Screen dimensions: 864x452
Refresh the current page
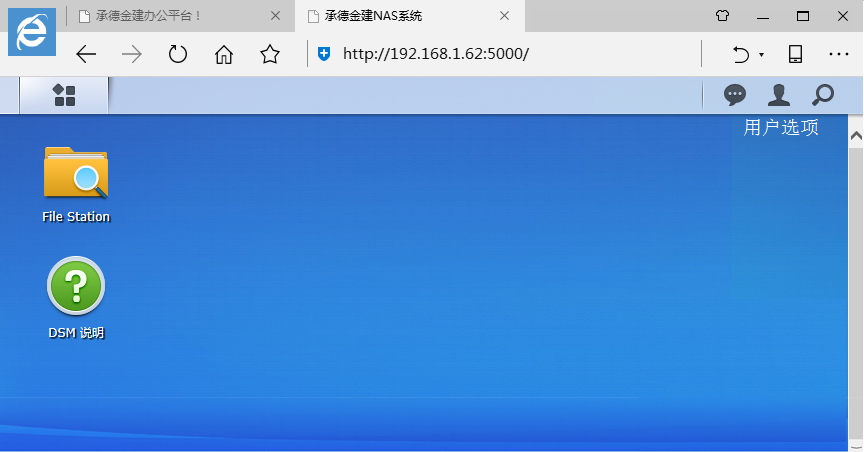coord(177,54)
